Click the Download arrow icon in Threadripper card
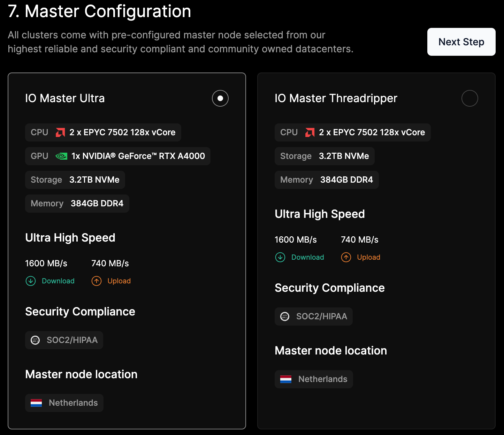 [x=280, y=257]
